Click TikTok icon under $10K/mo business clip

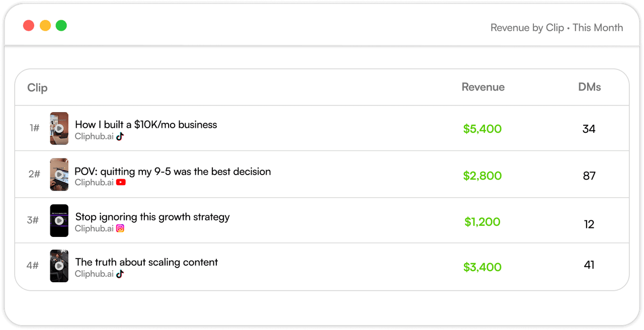click(120, 136)
